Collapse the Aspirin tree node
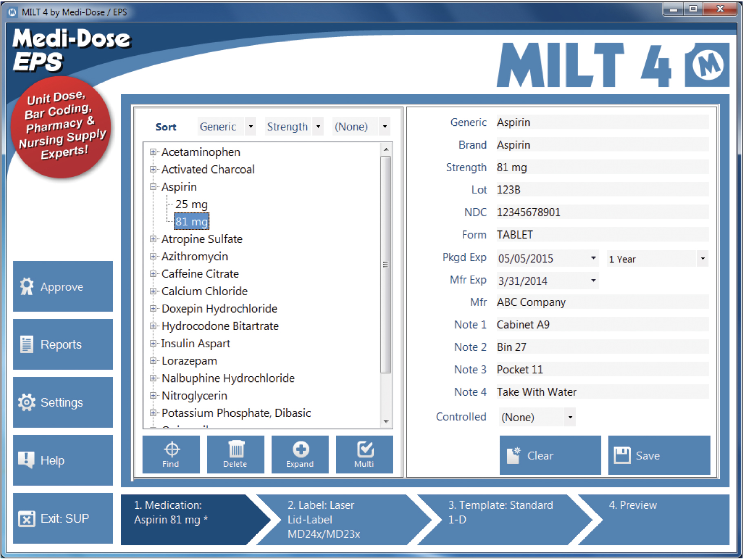 153,187
